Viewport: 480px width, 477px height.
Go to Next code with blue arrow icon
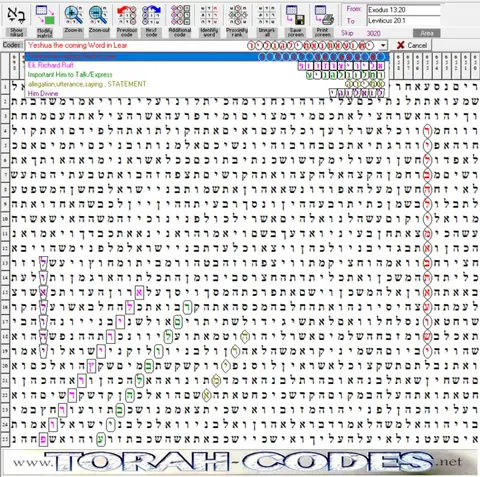(151, 15)
